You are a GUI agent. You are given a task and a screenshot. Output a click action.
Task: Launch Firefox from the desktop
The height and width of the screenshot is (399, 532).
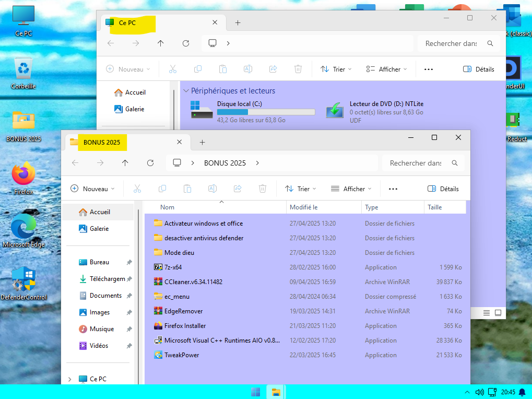pyautogui.click(x=23, y=178)
